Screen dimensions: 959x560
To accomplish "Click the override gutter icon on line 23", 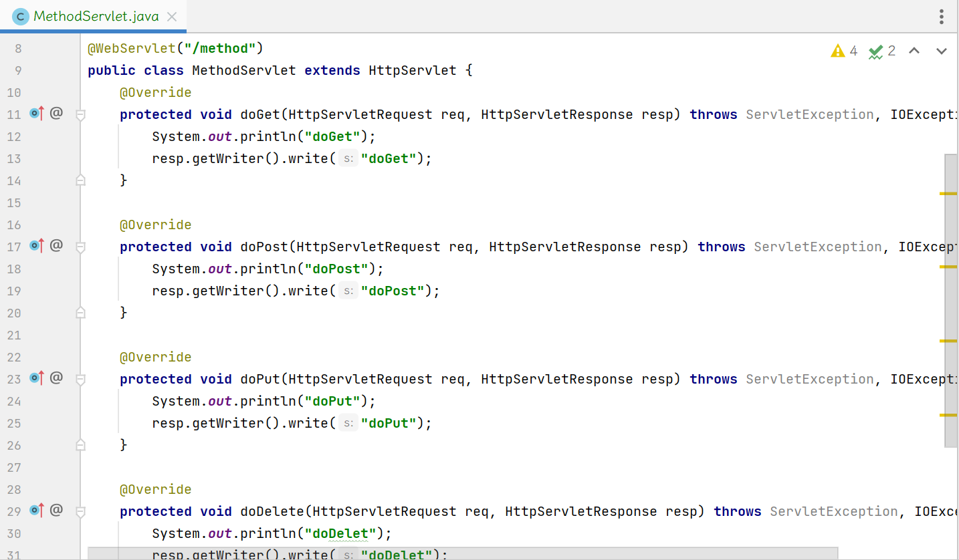I will 37,378.
